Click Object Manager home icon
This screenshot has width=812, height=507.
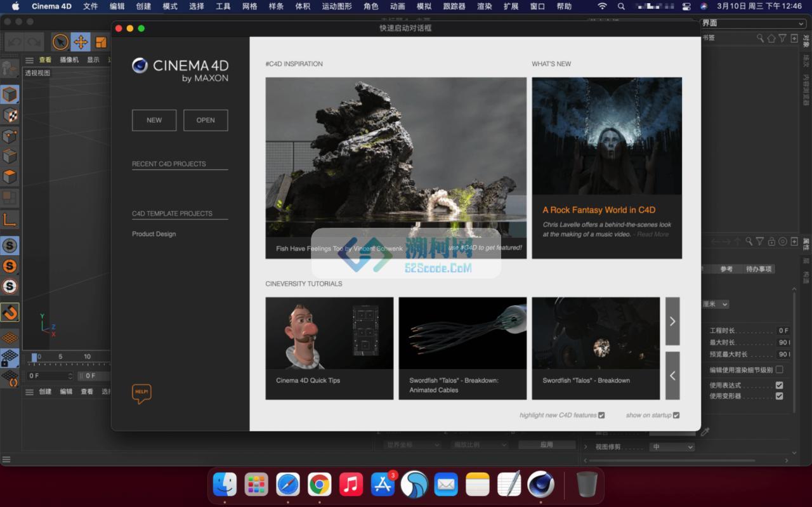pos(771,38)
